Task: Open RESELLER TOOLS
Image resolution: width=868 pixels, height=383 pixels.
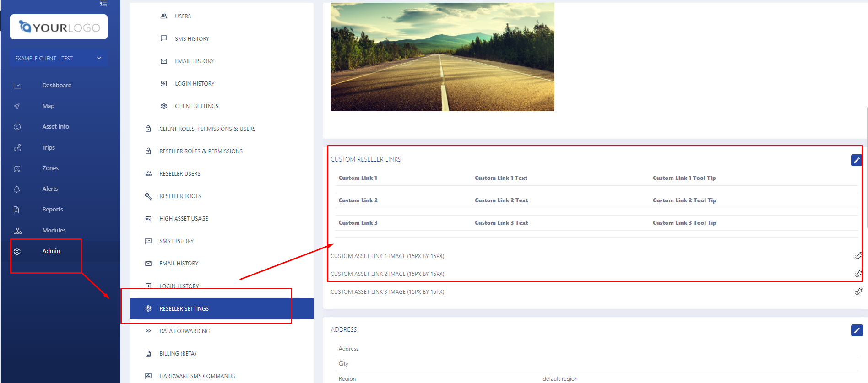Action: point(180,196)
